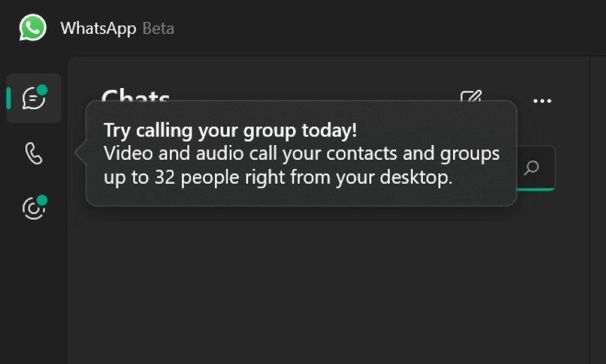Click the green unread dot on Chats icon

pos(42,90)
